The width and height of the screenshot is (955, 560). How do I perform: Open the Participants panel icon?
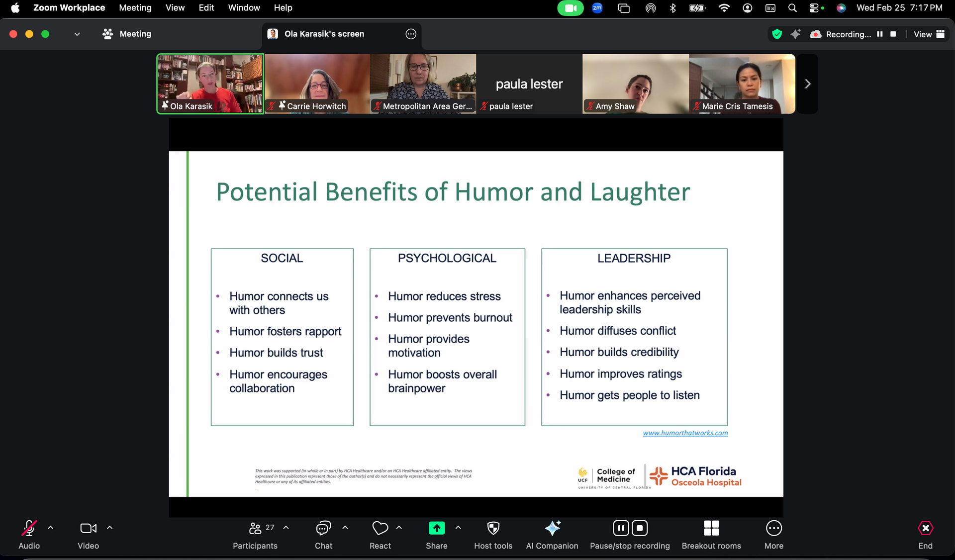[x=255, y=528]
